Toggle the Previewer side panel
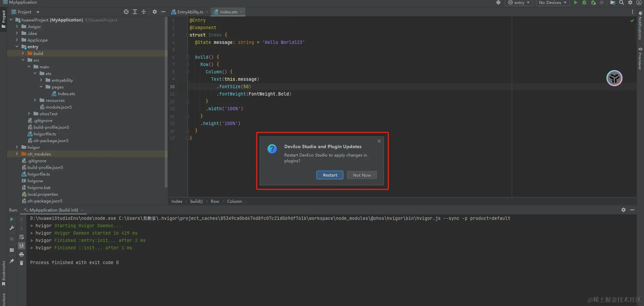 640,58
